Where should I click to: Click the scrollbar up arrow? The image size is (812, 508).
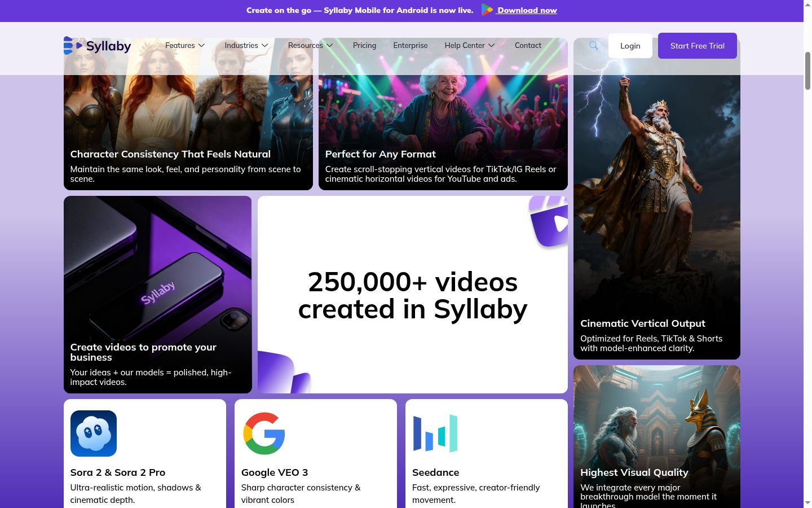click(x=807, y=5)
